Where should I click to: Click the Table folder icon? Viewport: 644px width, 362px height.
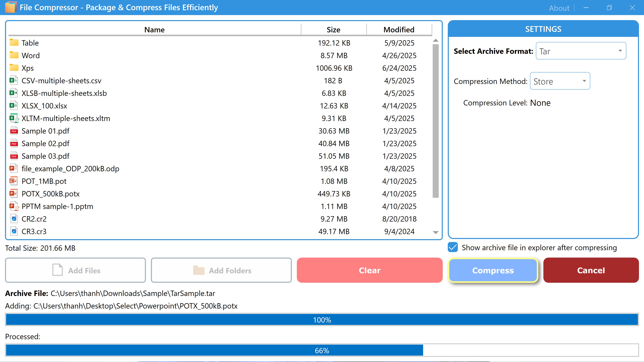(x=14, y=42)
